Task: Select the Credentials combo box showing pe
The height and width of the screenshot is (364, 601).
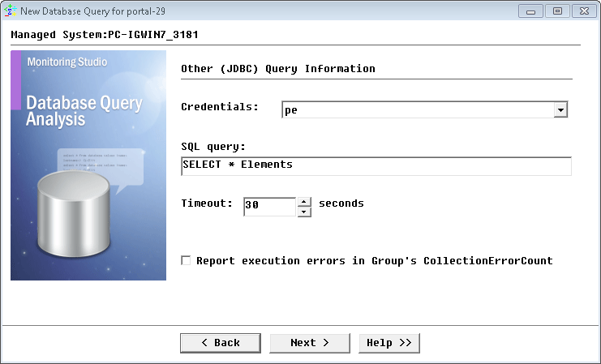Action: [x=424, y=110]
